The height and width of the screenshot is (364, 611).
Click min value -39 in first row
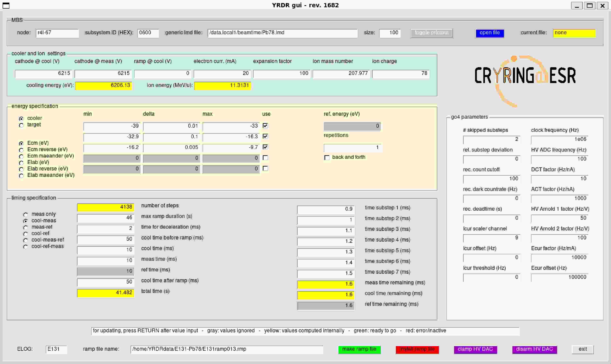click(112, 127)
